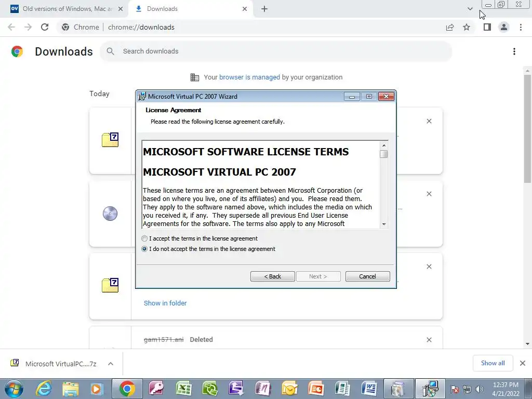Bookmark this page with the star icon
The image size is (532, 399).
point(467,27)
